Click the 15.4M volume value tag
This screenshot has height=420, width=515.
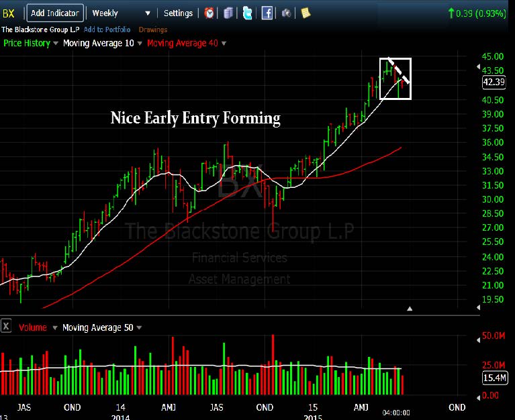pyautogui.click(x=495, y=378)
